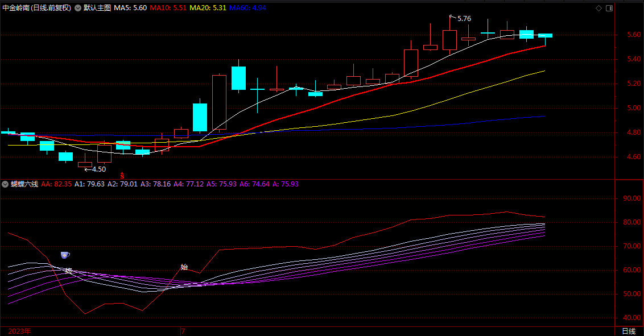Click the 50.00 indicator axis label
Viewport: 644px width, 336px height.
click(x=631, y=294)
